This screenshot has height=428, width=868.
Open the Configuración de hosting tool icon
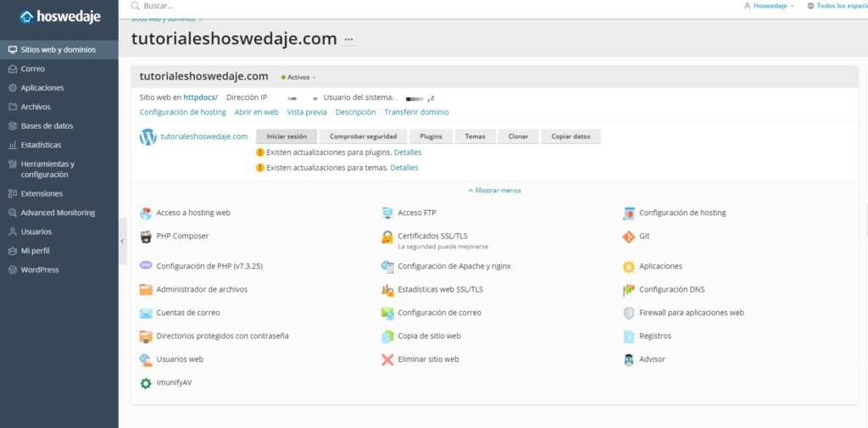(x=629, y=214)
